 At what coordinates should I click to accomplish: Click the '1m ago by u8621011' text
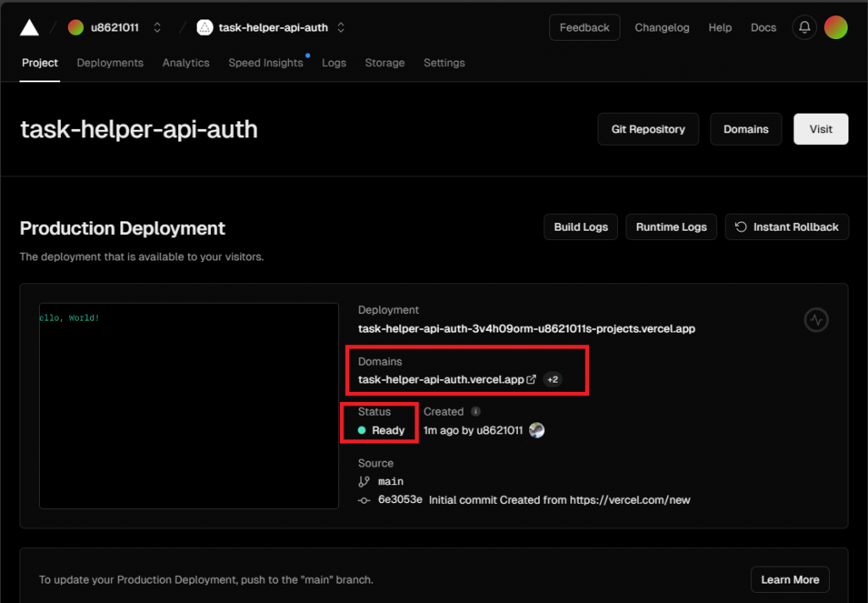[x=473, y=430]
